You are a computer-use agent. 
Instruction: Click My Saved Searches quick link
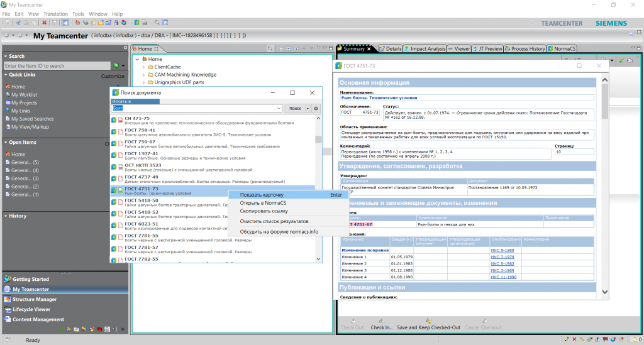(x=30, y=119)
